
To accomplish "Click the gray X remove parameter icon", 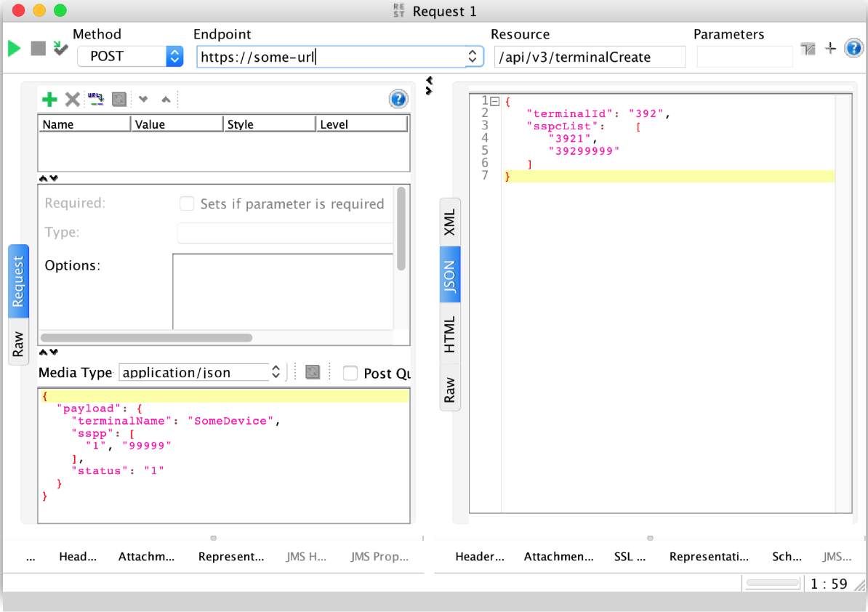I will tap(73, 100).
